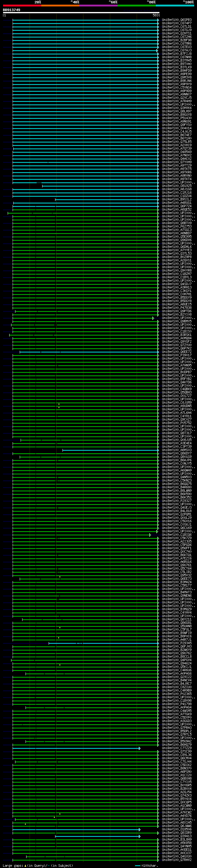Open the UniRef100_Q6SPR3 hit label
Image resolution: width=197 pixels, height=868 pixels.
click(177, 20)
